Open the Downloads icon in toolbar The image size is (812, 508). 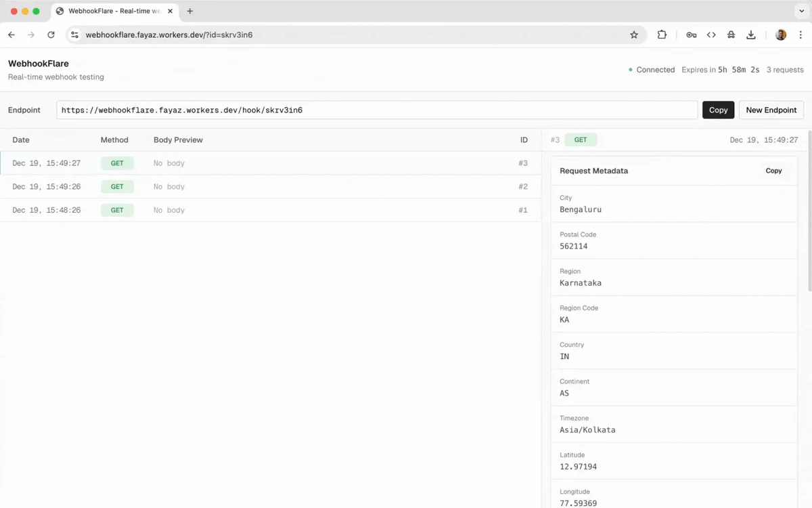point(751,35)
